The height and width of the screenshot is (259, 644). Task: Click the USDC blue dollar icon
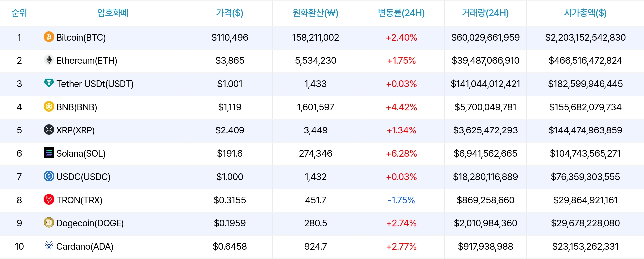(49, 176)
